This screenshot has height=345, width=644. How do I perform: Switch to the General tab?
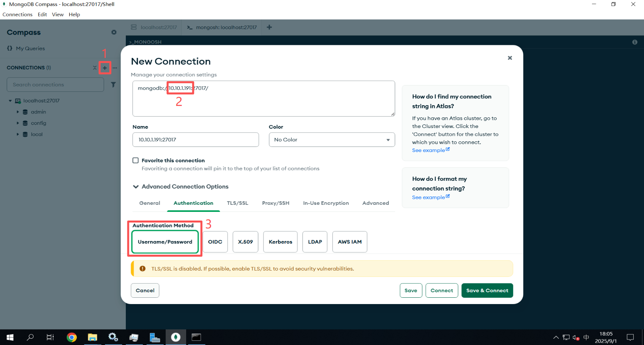[x=150, y=203]
